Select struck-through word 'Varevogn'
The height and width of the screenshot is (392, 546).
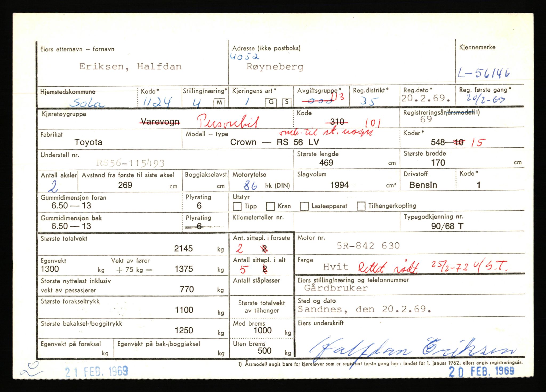(x=160, y=122)
